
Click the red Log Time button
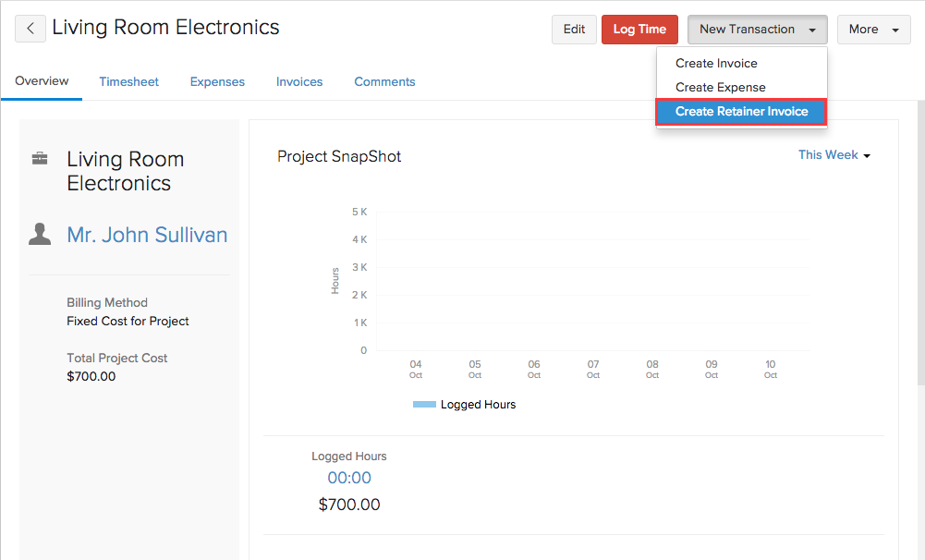click(x=639, y=30)
